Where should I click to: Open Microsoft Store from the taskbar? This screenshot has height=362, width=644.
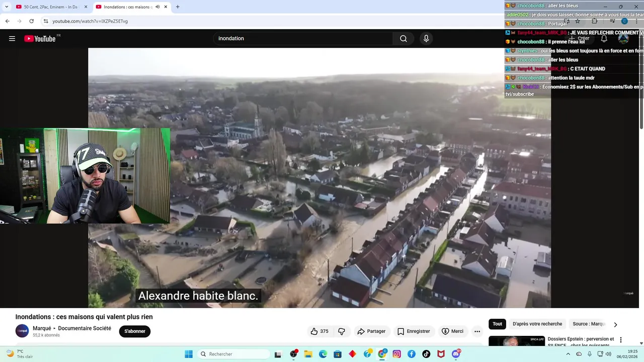pos(338,354)
